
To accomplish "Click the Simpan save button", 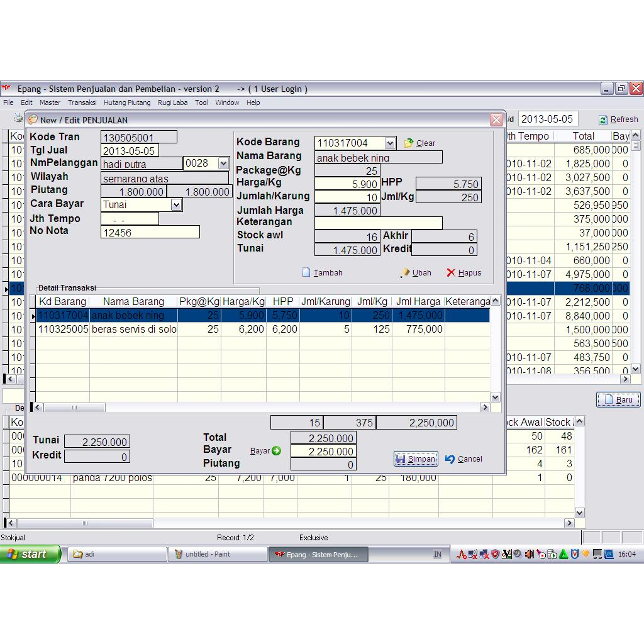I will pyautogui.click(x=416, y=458).
